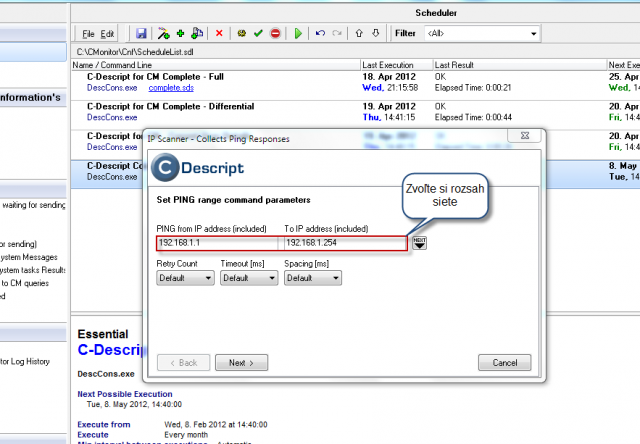Click the C Descript logo in dialog
Image resolution: width=640 pixels, height=444 pixels.
[198, 167]
